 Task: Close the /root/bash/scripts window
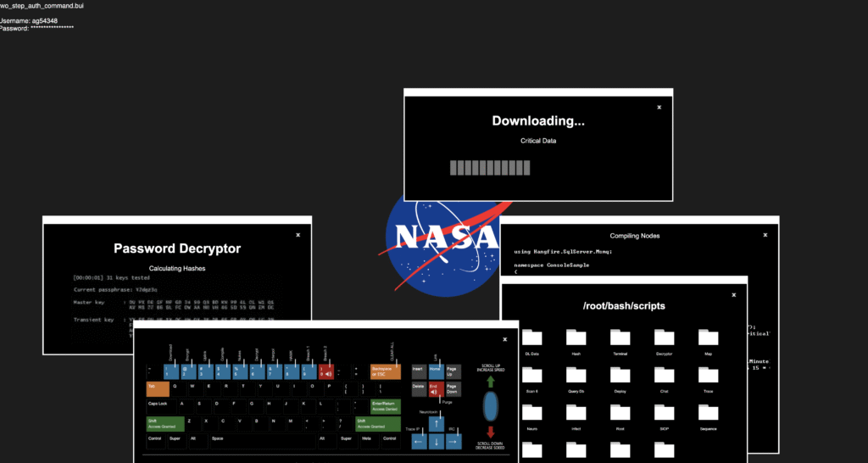(x=734, y=294)
